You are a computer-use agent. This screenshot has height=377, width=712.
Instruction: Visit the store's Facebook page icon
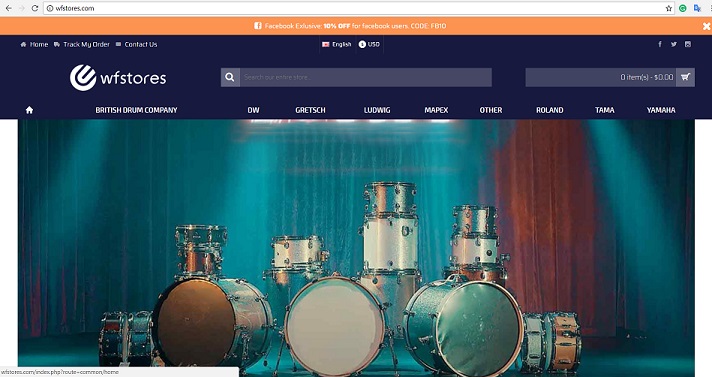[660, 44]
